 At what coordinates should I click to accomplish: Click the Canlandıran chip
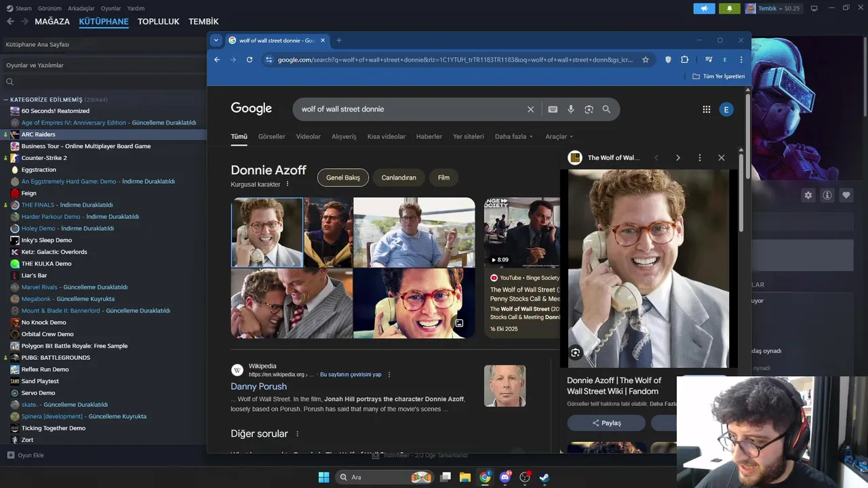pyautogui.click(x=399, y=178)
